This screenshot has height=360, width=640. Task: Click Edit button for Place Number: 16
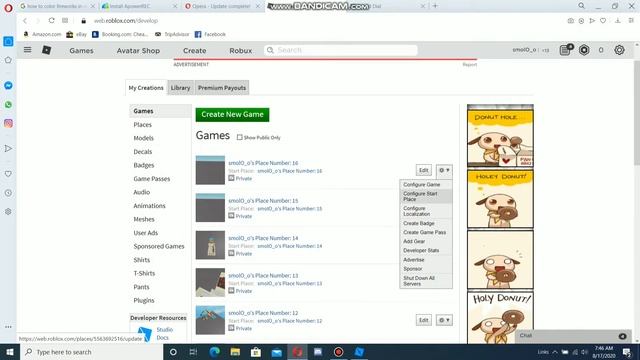424,170
